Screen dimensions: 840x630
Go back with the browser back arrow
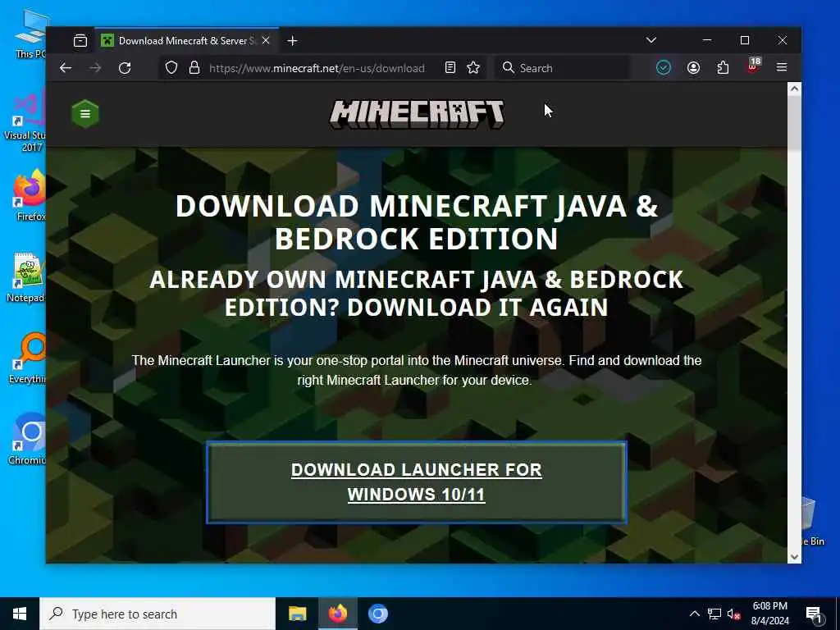point(66,68)
